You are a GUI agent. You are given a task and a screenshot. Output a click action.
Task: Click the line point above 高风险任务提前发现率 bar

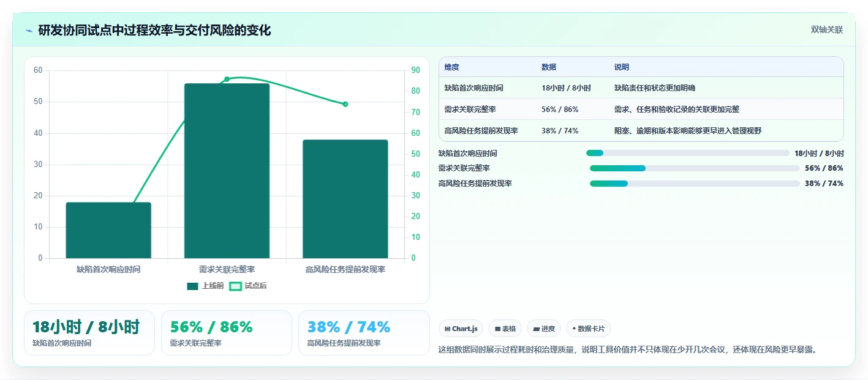[x=345, y=104]
